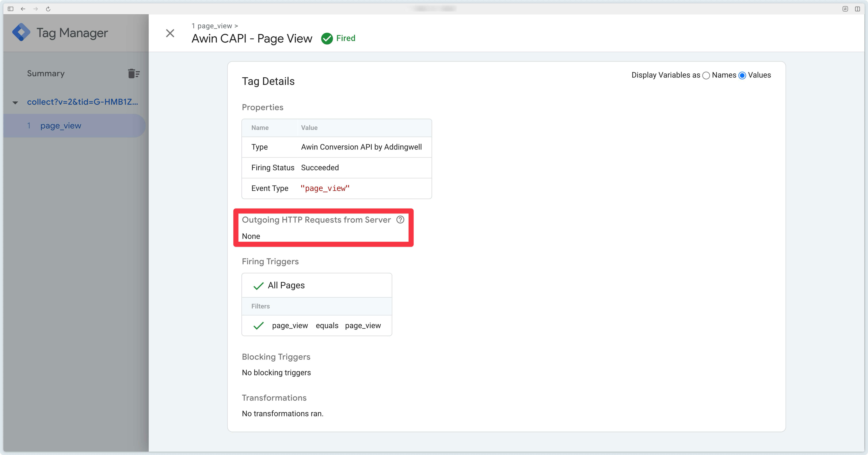Click the 'Properties' heading
The height and width of the screenshot is (455, 868).
pos(262,107)
